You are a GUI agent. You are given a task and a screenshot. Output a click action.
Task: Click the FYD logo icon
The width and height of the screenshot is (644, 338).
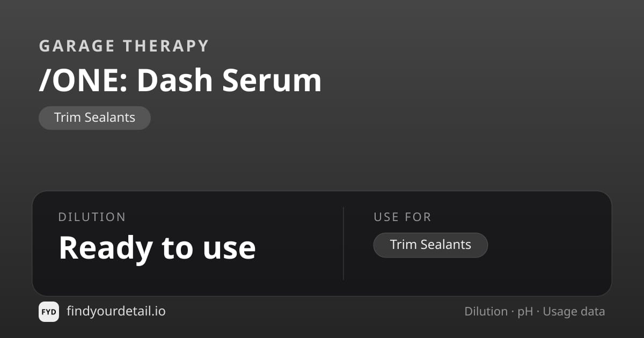(x=49, y=312)
